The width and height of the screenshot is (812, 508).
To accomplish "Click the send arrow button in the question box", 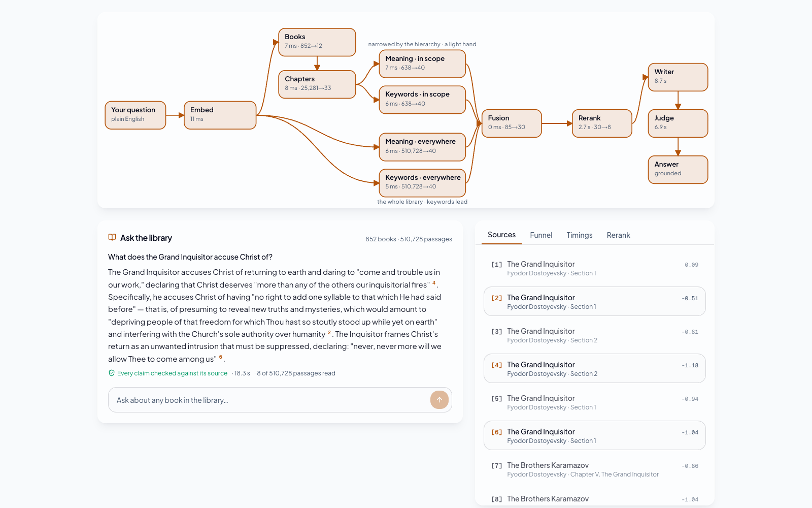I will pos(439,400).
